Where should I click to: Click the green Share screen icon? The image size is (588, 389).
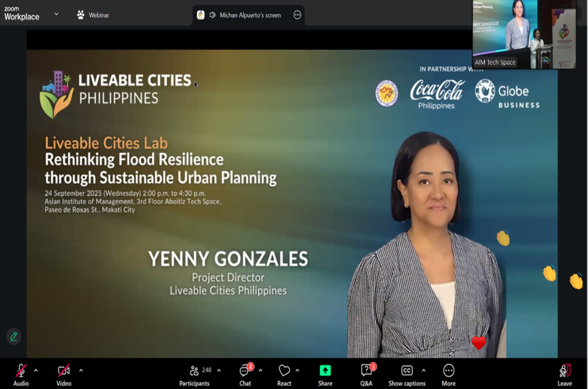click(325, 371)
